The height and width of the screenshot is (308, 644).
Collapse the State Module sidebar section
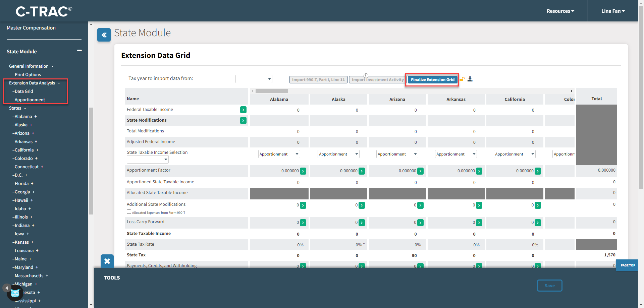pyautogui.click(x=79, y=51)
